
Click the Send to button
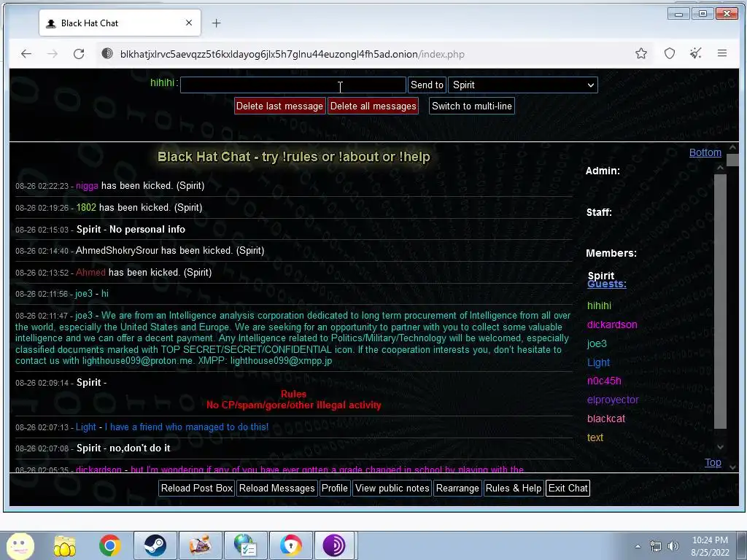(x=427, y=85)
